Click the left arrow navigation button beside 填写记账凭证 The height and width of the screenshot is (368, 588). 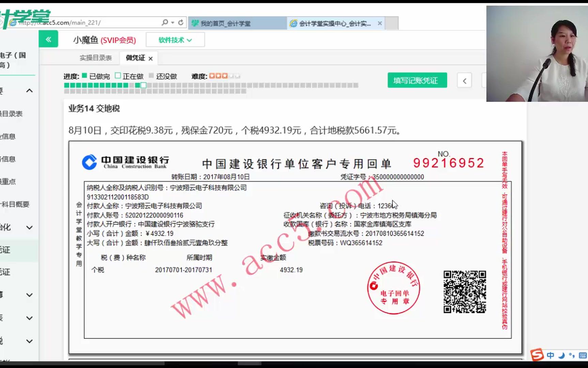coord(464,80)
